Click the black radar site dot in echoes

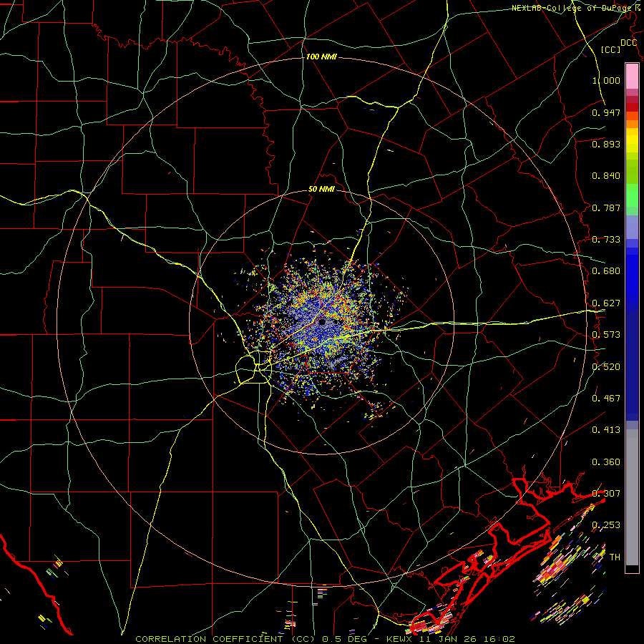click(x=323, y=322)
